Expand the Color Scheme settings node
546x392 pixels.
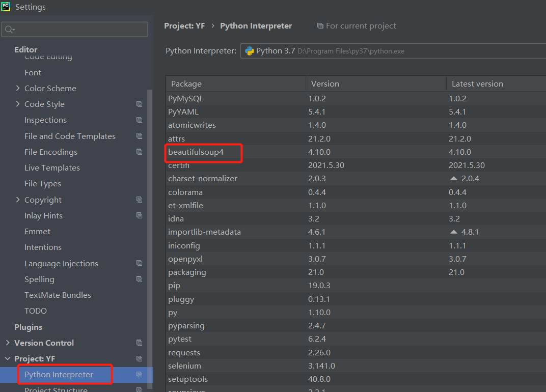point(18,88)
